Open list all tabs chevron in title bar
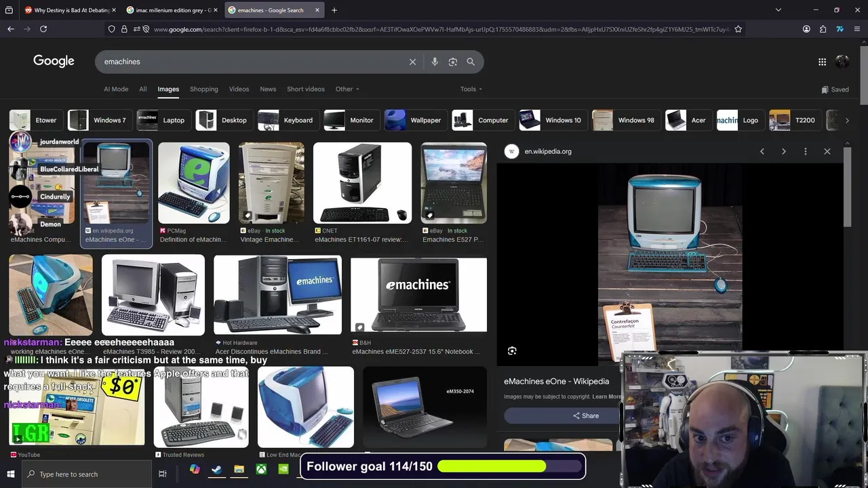Viewport: 868px width, 488px height. point(778,10)
